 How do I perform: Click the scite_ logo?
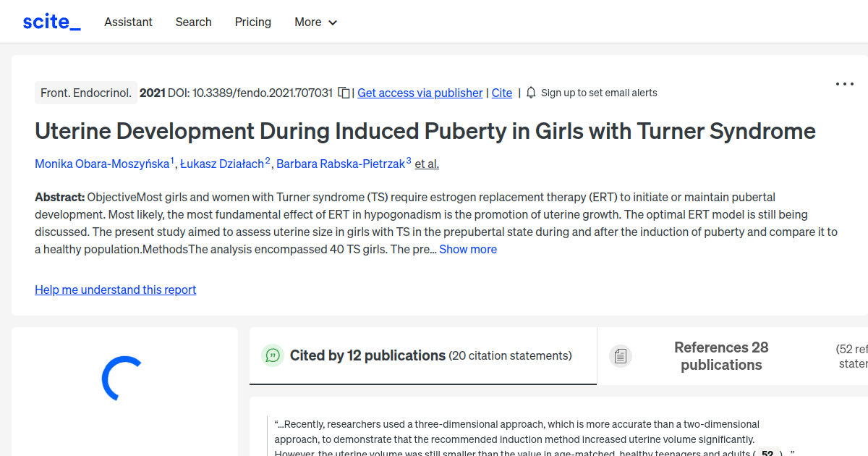tap(51, 21)
